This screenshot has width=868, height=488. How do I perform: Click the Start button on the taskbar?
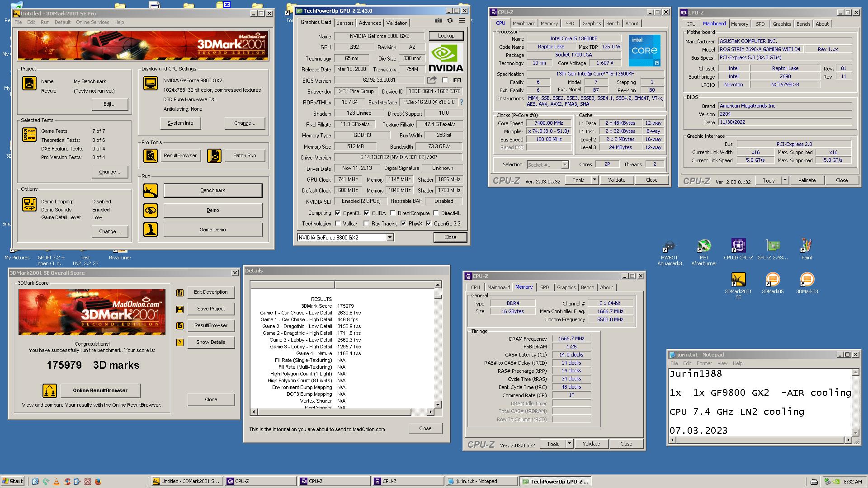[12, 482]
